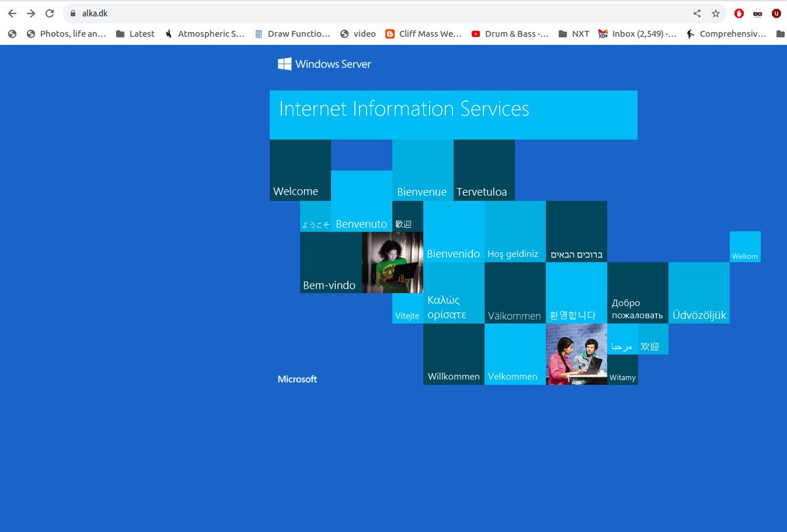Image resolution: width=787 pixels, height=532 pixels.
Task: Click the Benvenuto tile
Action: tap(361, 201)
